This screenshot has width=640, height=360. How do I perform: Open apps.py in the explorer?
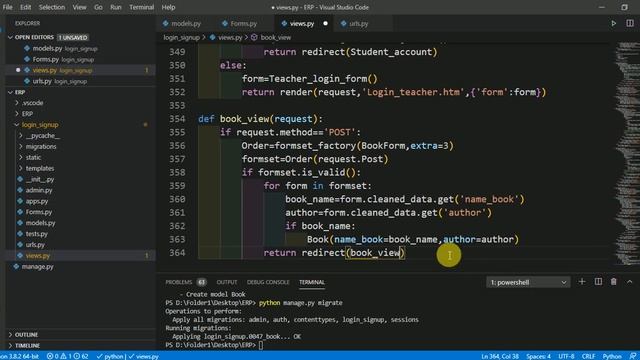(x=37, y=201)
